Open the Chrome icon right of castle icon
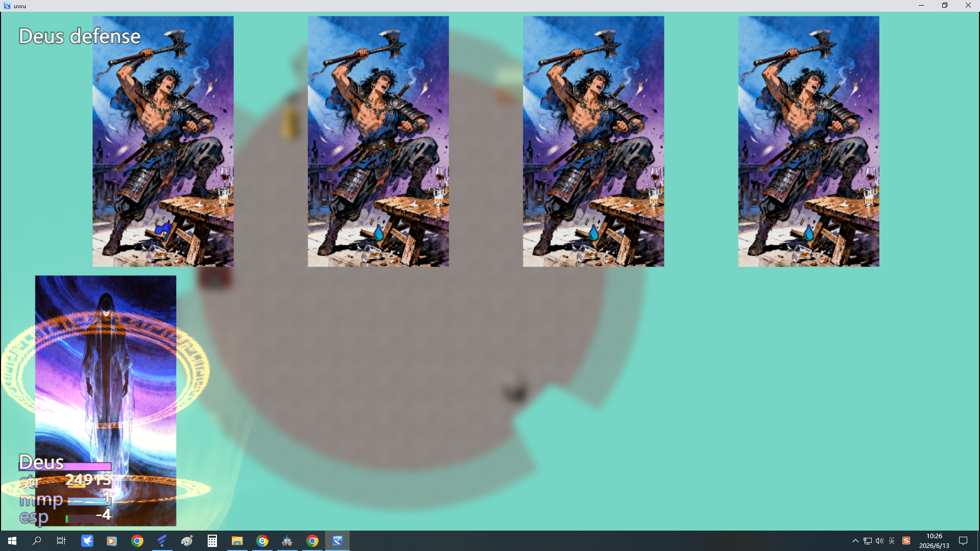The width and height of the screenshot is (980, 551). [x=312, y=541]
